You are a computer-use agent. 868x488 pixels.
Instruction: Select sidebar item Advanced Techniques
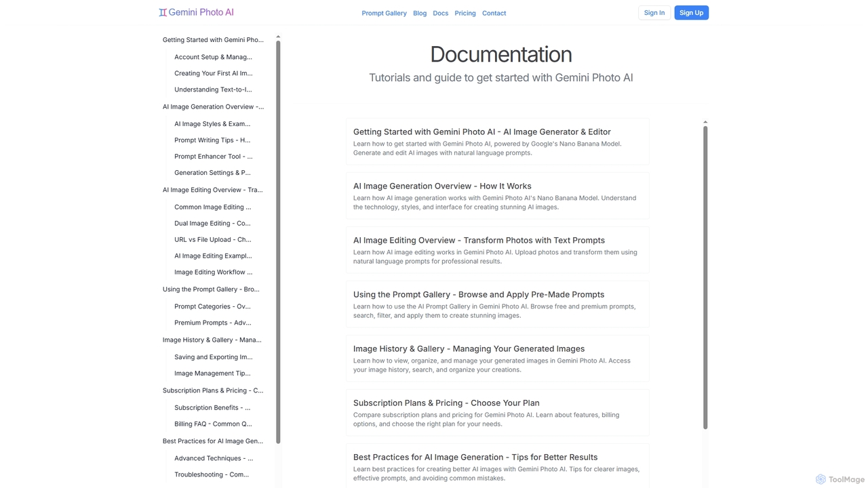[x=214, y=458]
